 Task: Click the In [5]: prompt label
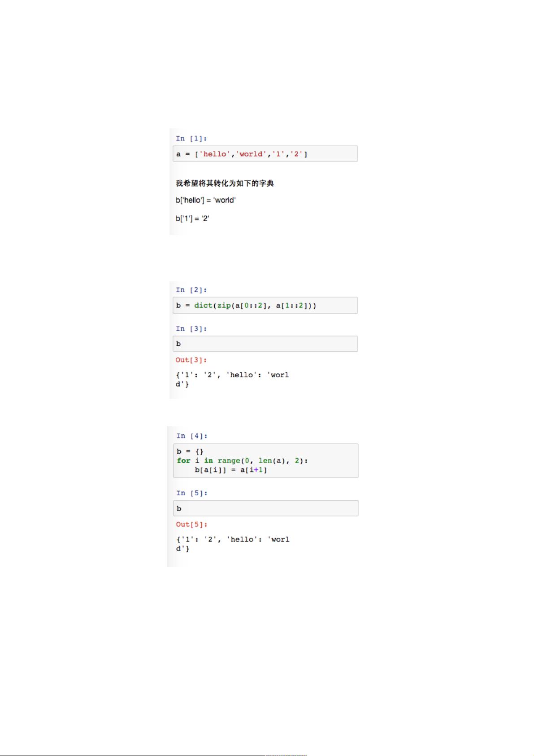click(192, 493)
